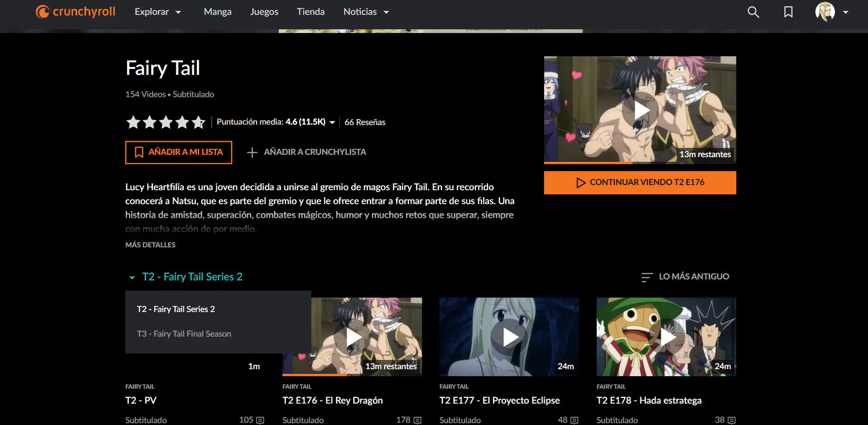Open the 48 comments icon for E177

pyautogui.click(x=574, y=420)
